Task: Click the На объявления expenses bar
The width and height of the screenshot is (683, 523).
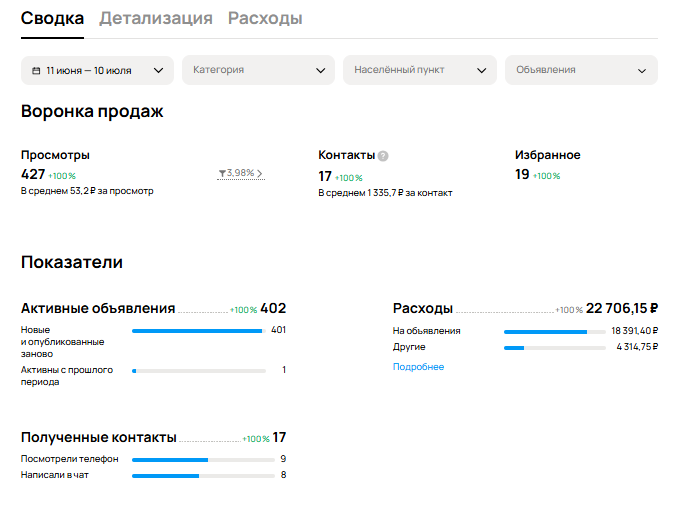Action: [x=555, y=332]
